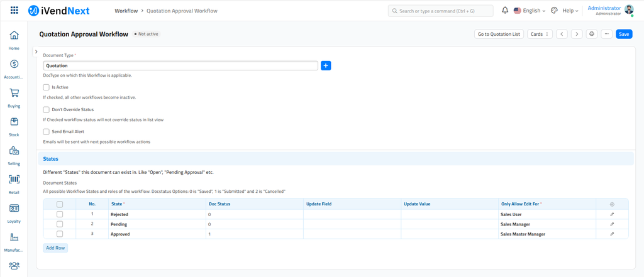Image resolution: width=644 pixels, height=277 pixels.
Task: Open table column settings gear
Action: point(612,204)
